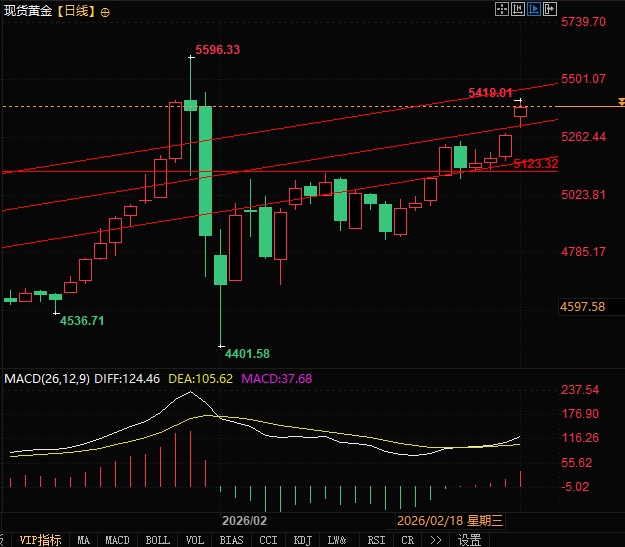The width and height of the screenshot is (625, 547).
Task: Click the fit-chart-to-axes icon
Action: click(518, 9)
